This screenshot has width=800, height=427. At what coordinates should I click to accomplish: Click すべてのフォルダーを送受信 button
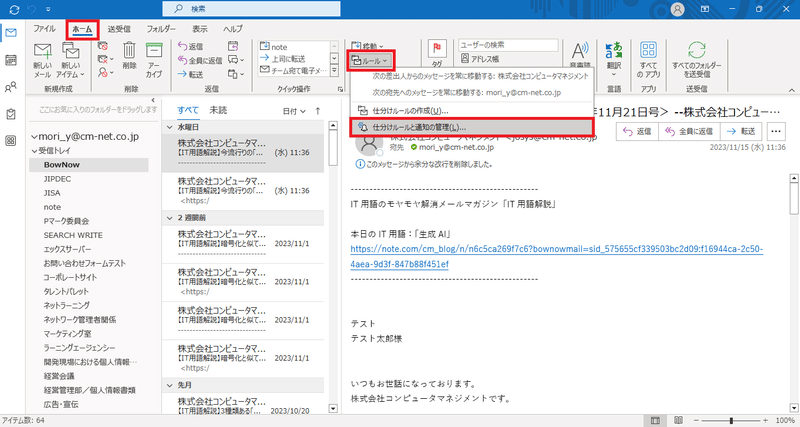tap(696, 61)
